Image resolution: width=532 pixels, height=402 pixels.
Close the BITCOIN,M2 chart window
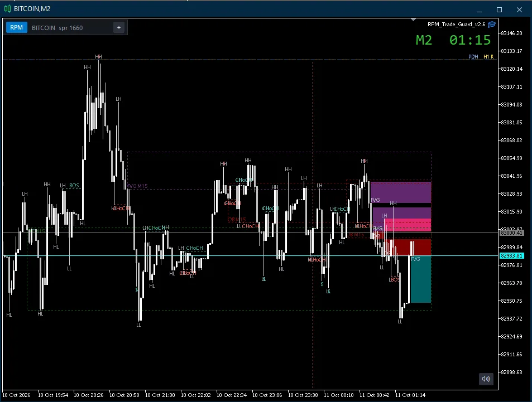coord(519,10)
